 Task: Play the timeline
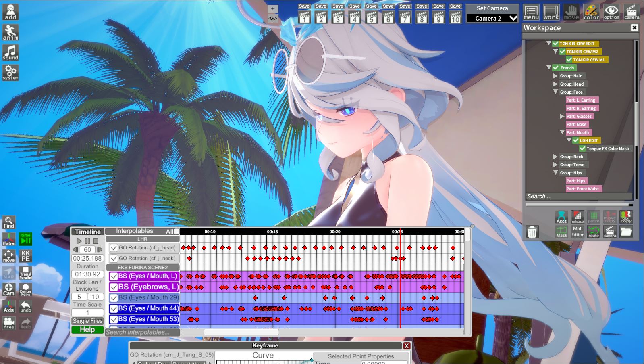[79, 241]
